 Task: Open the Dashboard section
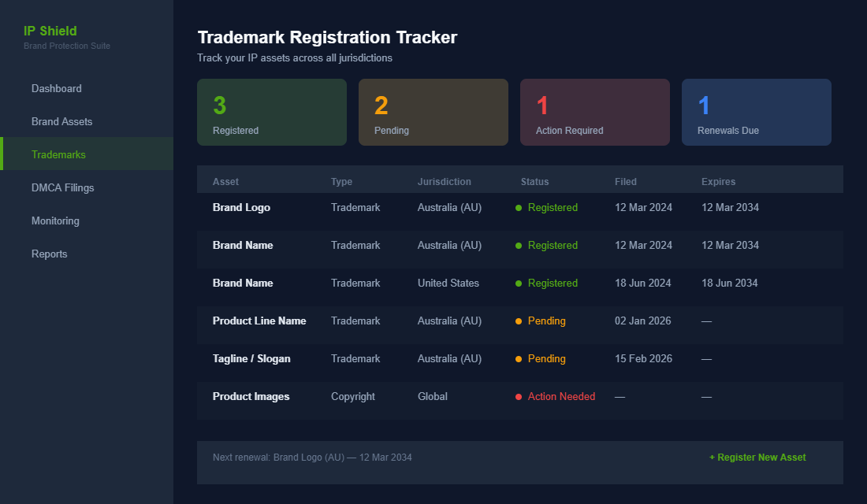point(56,88)
